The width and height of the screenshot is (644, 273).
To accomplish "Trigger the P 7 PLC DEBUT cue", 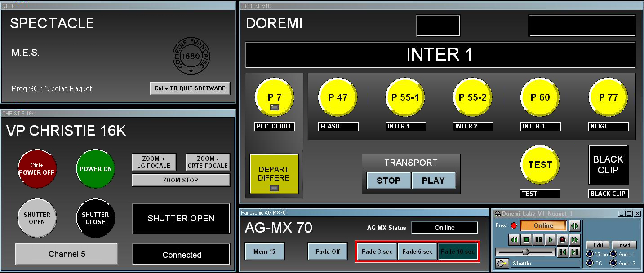I will click(274, 97).
